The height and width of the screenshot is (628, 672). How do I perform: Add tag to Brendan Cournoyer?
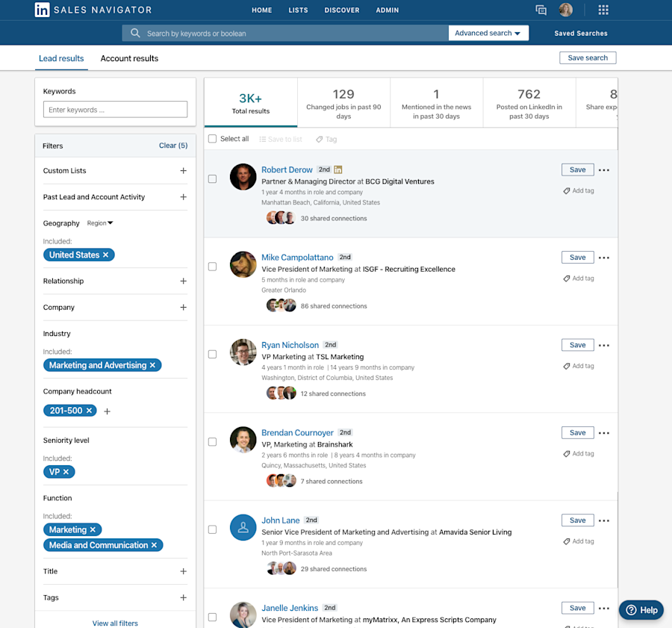pos(579,453)
